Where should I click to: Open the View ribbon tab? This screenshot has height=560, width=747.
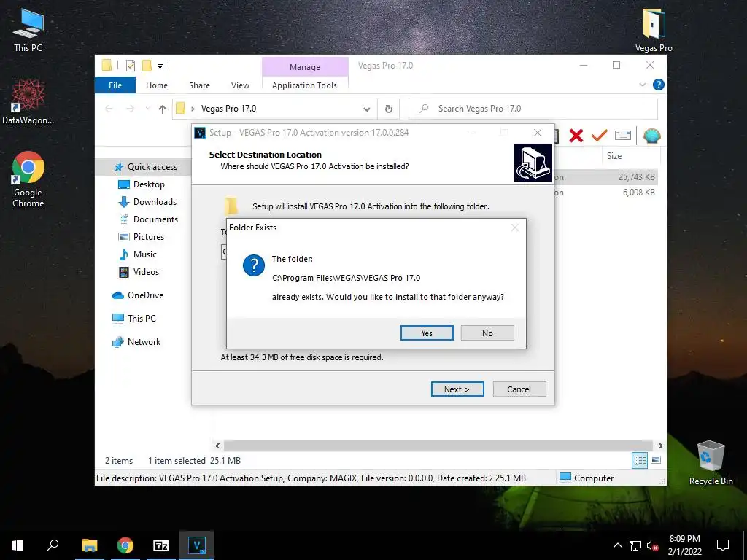coord(240,85)
